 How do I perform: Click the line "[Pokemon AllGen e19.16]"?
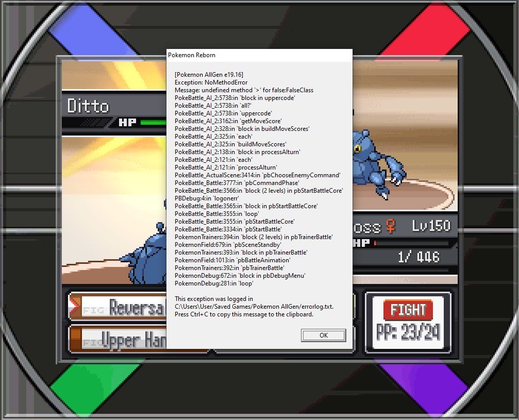pyautogui.click(x=209, y=75)
